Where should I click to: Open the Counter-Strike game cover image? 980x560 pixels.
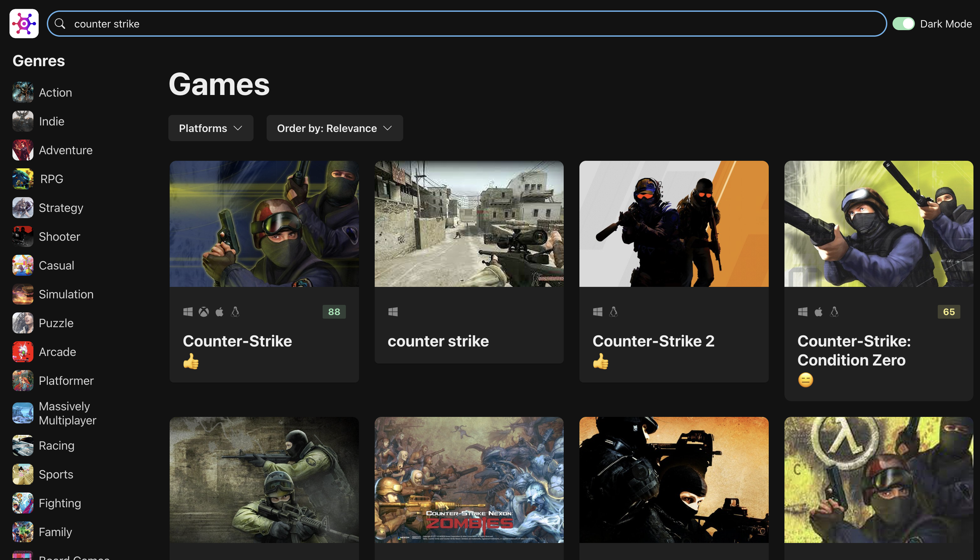(264, 224)
